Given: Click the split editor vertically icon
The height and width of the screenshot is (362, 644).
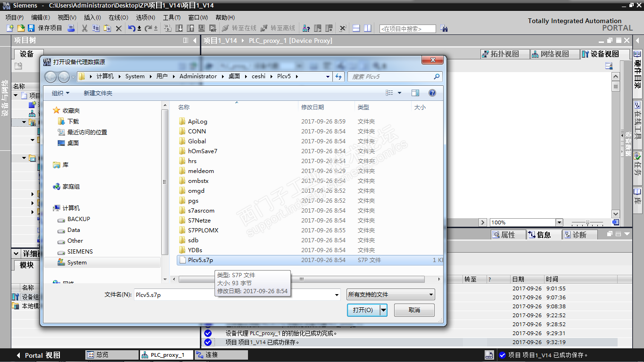Looking at the screenshot, I should tap(367, 28).
